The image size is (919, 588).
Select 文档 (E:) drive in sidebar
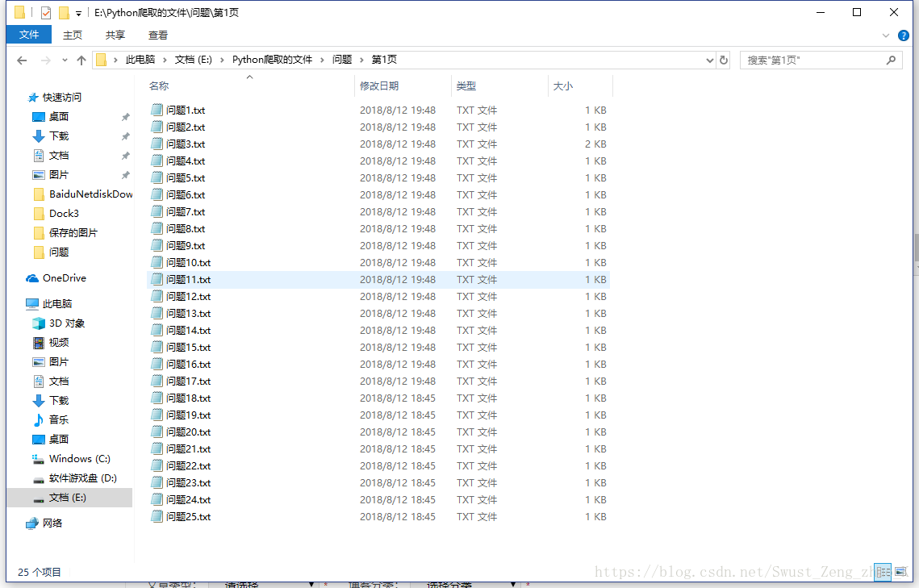click(68, 497)
